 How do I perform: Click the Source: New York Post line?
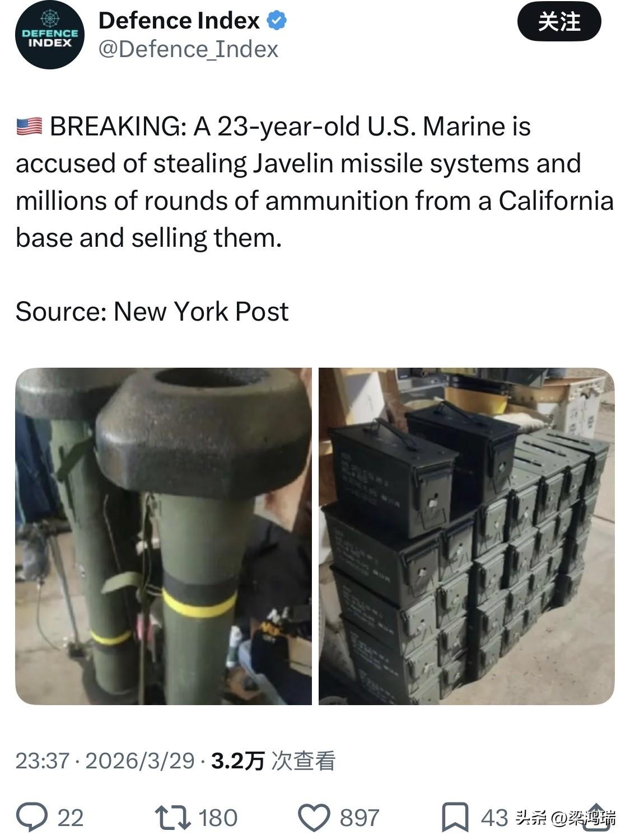pos(152,311)
